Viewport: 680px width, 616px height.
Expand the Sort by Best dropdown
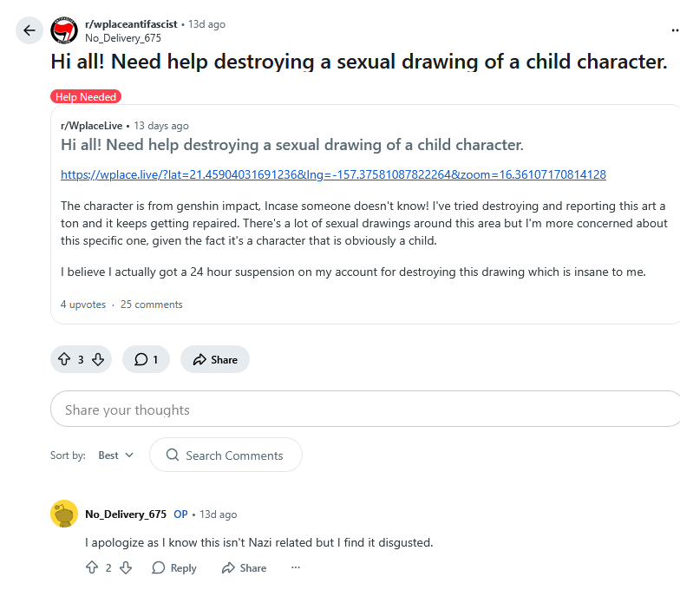click(x=116, y=455)
